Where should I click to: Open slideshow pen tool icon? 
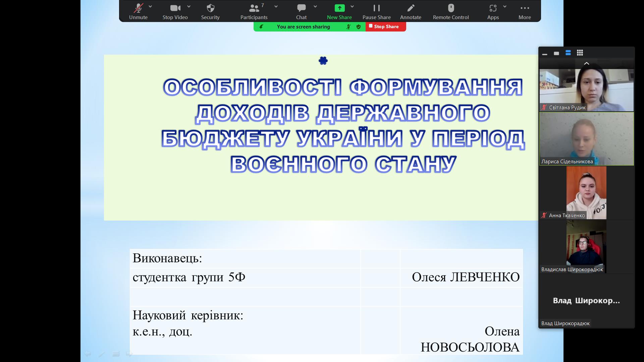tap(102, 354)
